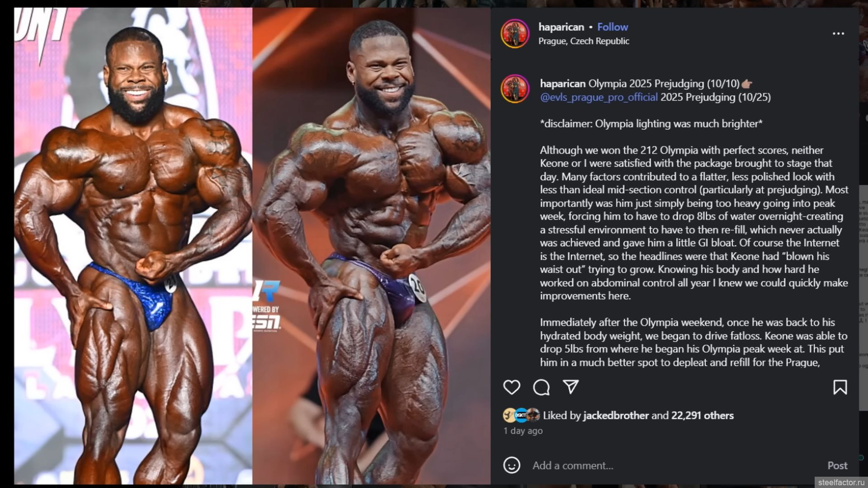
Task: Like the post with the heart icon
Action: click(512, 387)
